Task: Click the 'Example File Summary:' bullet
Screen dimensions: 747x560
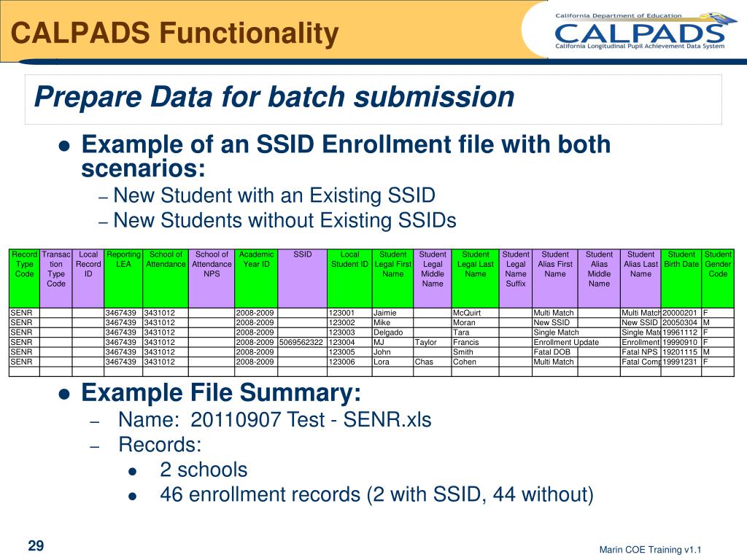Action: [221, 393]
